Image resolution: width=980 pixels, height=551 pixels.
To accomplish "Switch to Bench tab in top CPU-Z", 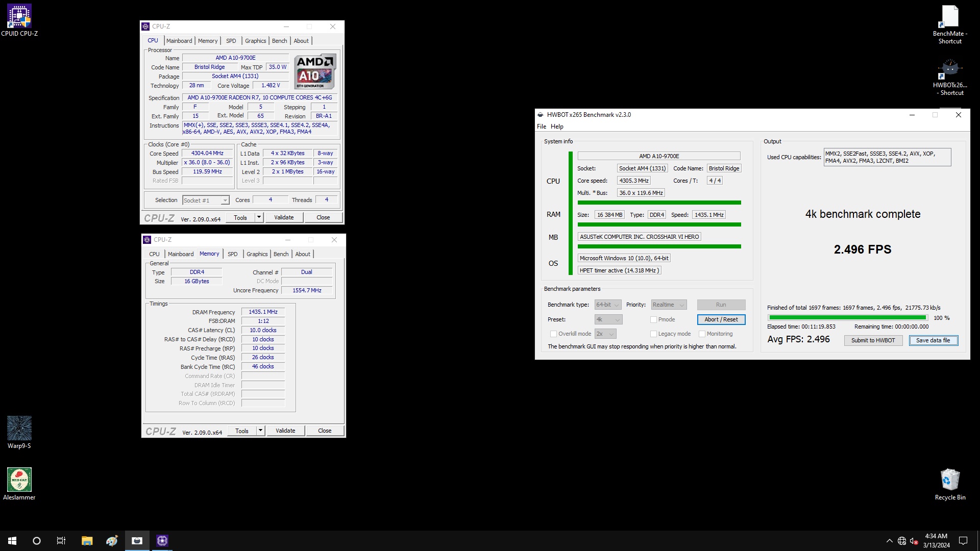I will (279, 41).
